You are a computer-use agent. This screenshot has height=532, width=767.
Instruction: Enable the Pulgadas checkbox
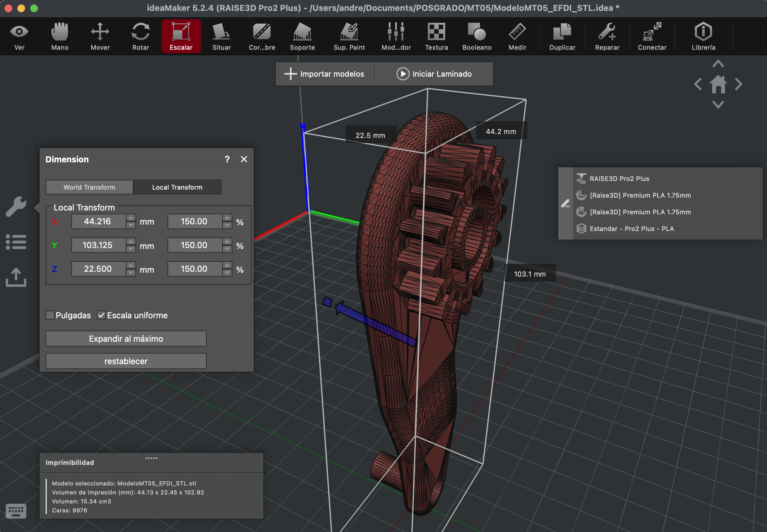tap(50, 315)
